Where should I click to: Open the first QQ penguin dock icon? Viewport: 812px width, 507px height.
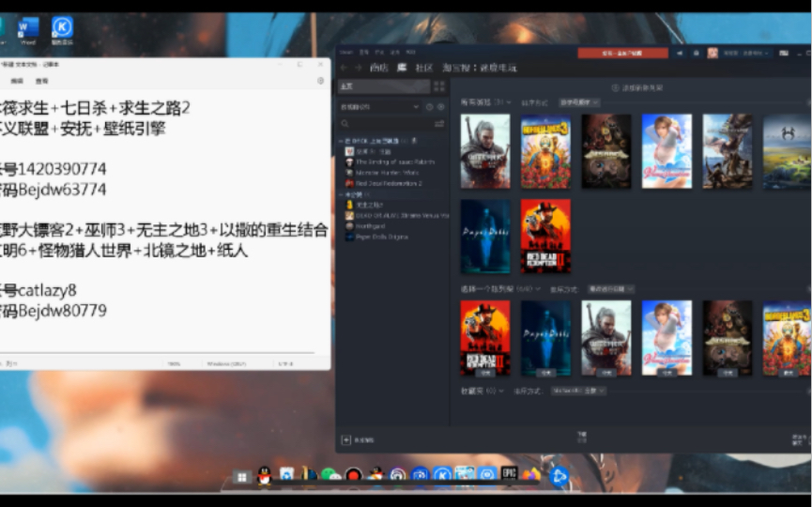pos(265,475)
